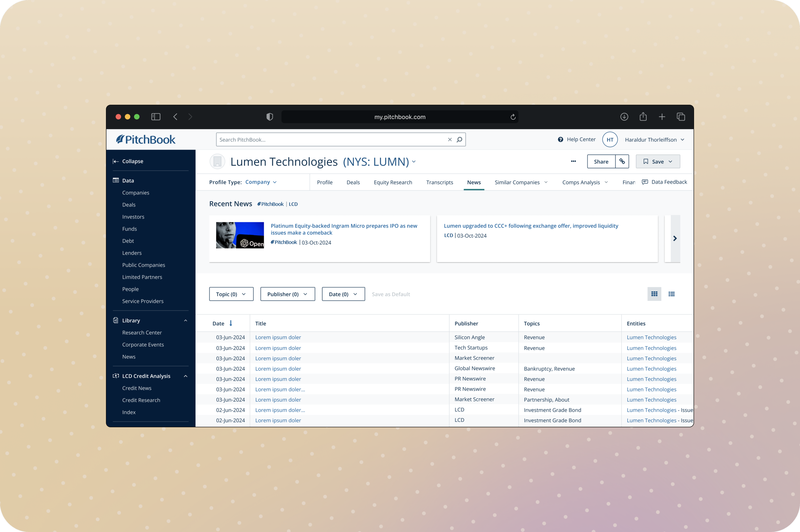This screenshot has height=532, width=800.
Task: Open the Save button dropdown arrow
Action: [x=670, y=162]
